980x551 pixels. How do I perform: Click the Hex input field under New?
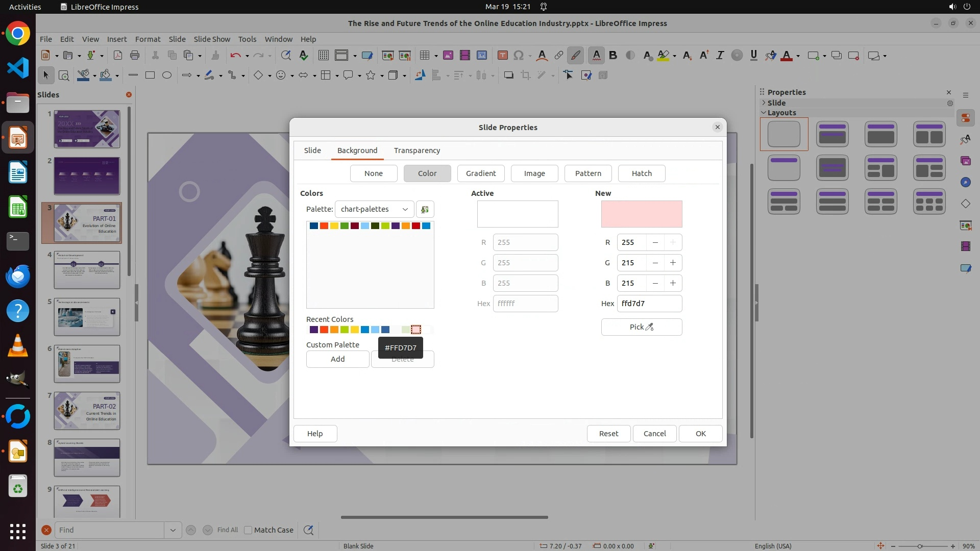coord(649,304)
